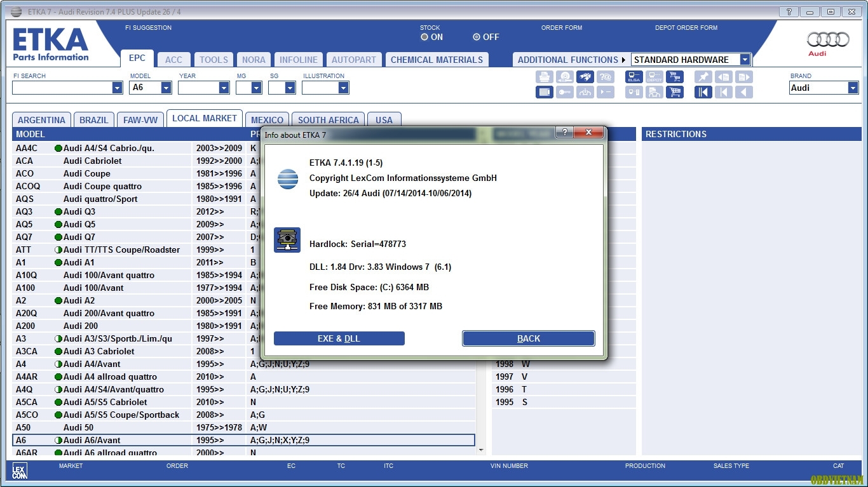This screenshot has width=868, height=487.
Task: Click the question mark email icon
Action: [x=606, y=77]
